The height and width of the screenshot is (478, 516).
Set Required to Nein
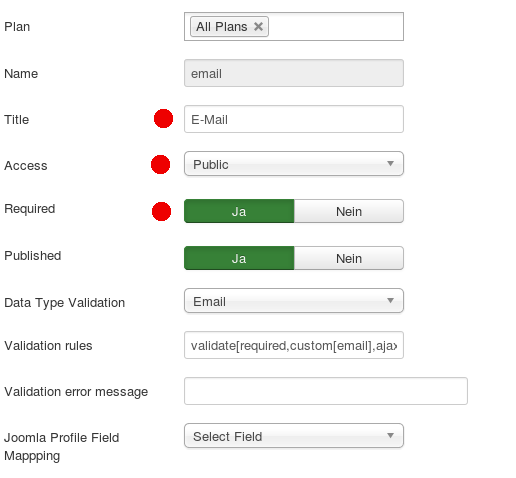[x=349, y=211]
